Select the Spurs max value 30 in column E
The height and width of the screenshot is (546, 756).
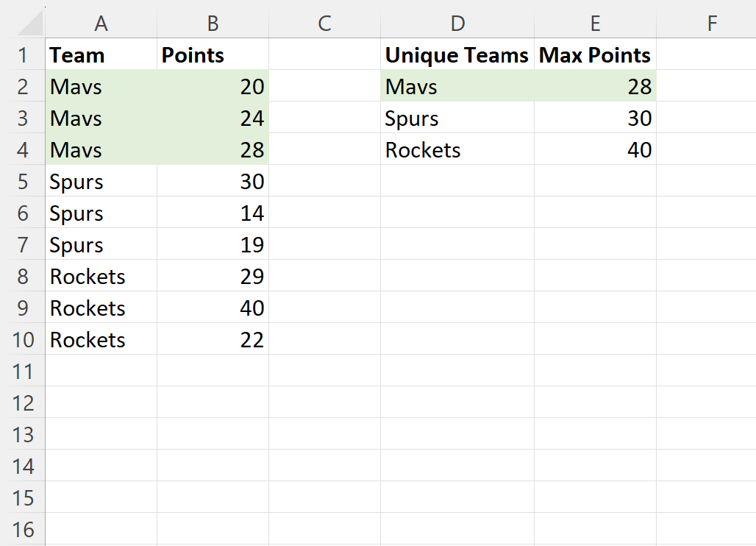coord(595,118)
